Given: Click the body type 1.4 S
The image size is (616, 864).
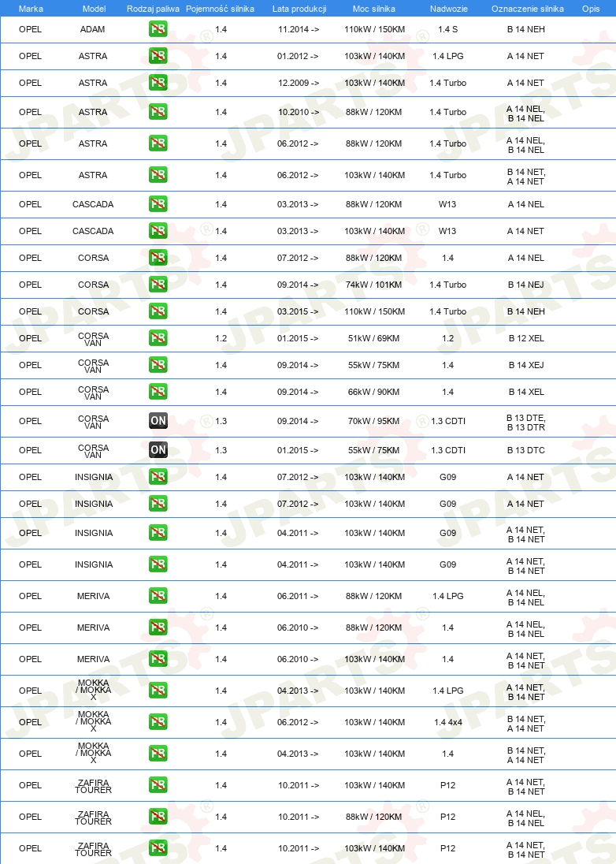Looking at the screenshot, I should [x=447, y=29].
